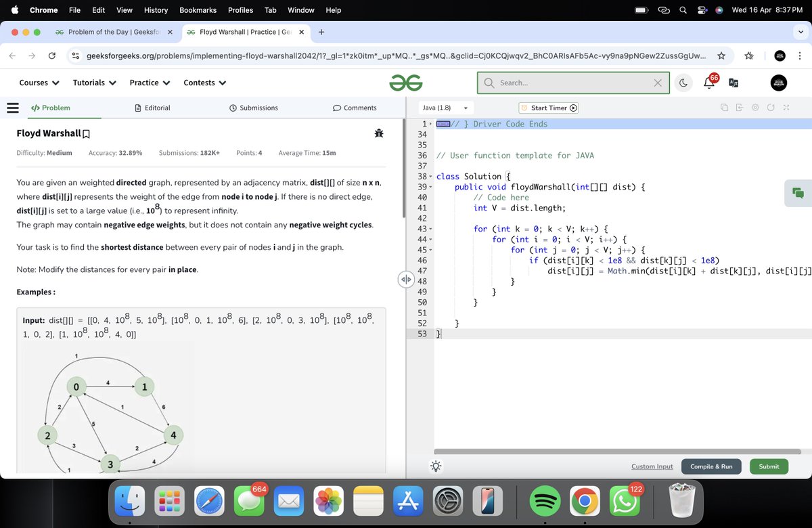The image size is (812, 528).
Task: Toggle dark mode with moon icon
Action: pos(683,83)
